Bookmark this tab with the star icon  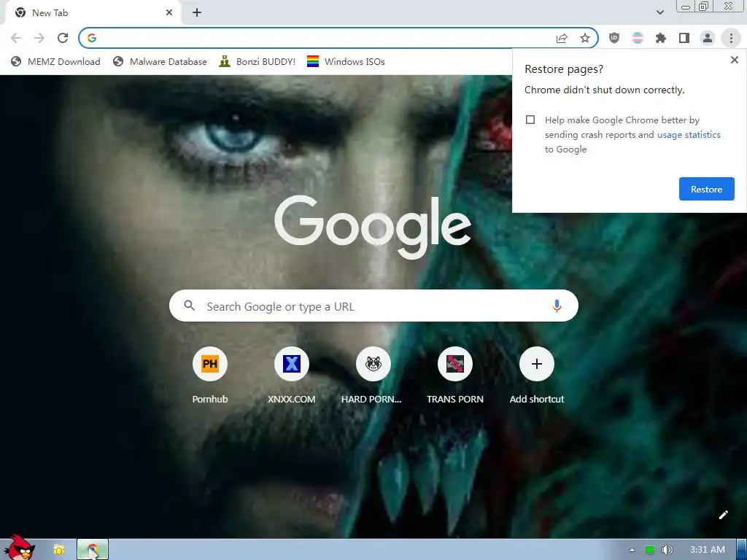[x=585, y=38]
